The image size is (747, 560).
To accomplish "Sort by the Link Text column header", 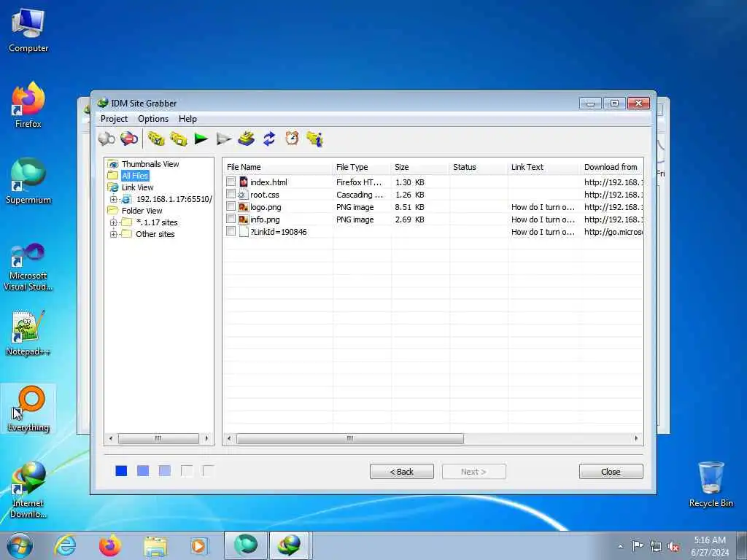I will click(544, 167).
